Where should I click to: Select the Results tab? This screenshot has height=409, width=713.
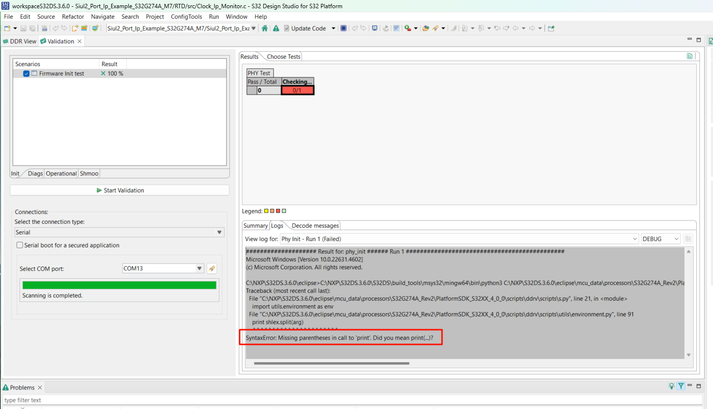pos(249,56)
